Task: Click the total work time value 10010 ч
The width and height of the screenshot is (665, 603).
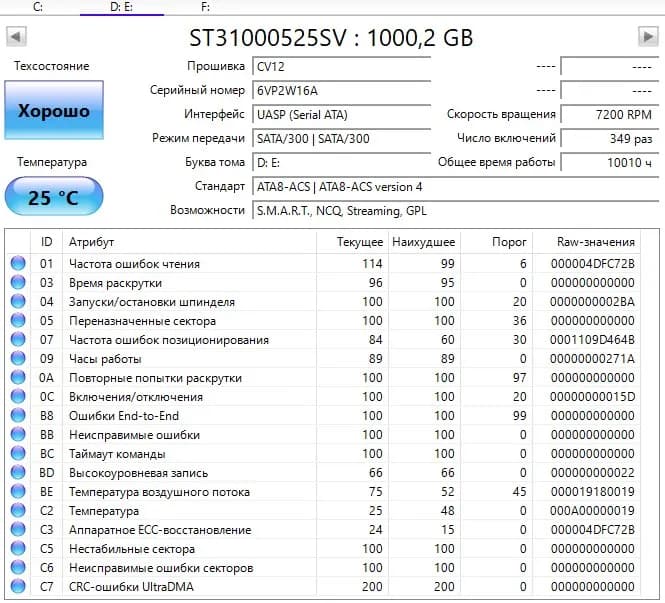Action: (609, 162)
